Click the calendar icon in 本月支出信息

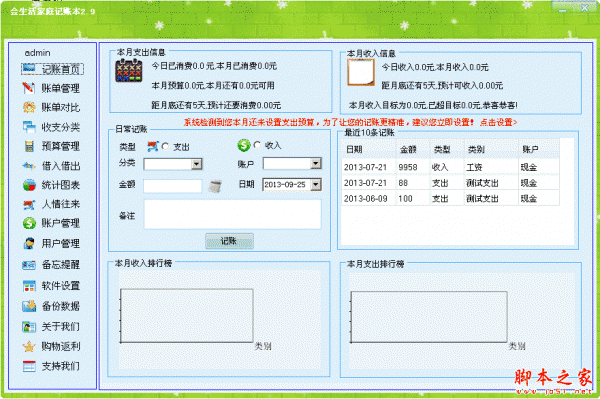[x=129, y=71]
